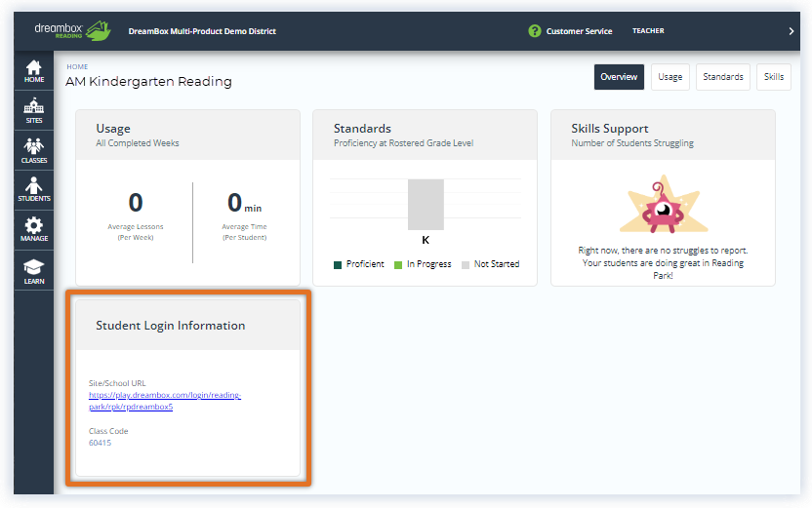
Task: Open the Students sidebar icon
Action: (33, 189)
